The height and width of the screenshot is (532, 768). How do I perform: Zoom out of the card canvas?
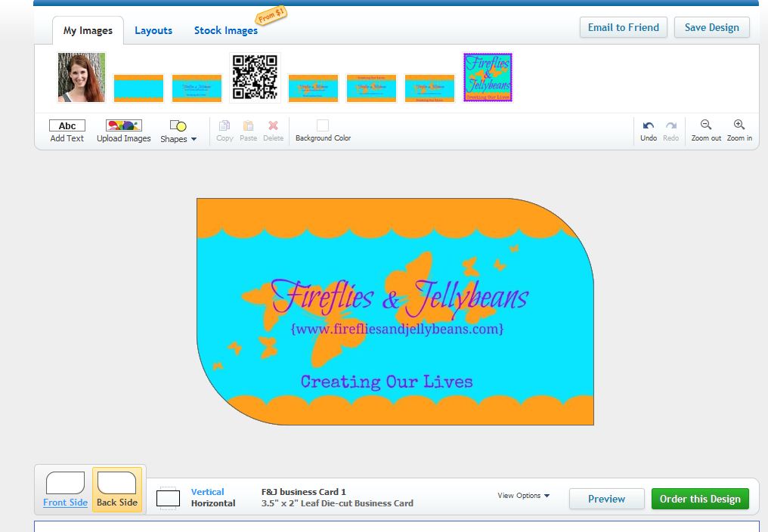[x=706, y=125]
